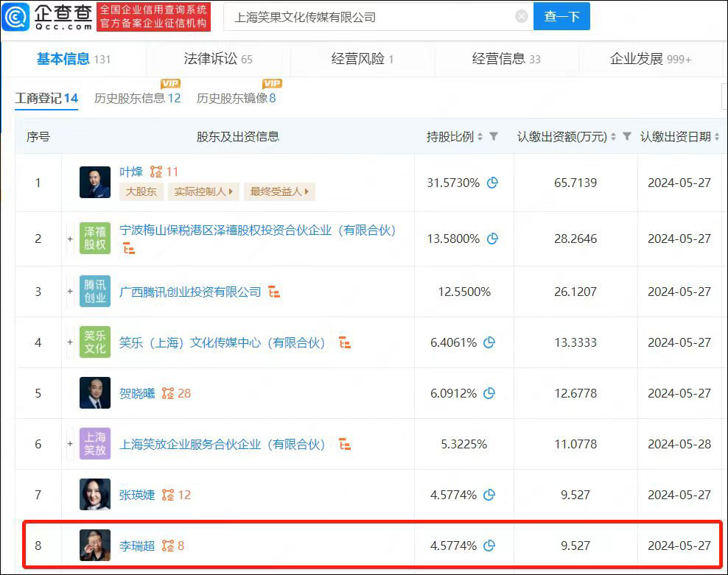728x575 pixels.
Task: Click 叶烽's portrait thumbnail
Action: [x=95, y=182]
